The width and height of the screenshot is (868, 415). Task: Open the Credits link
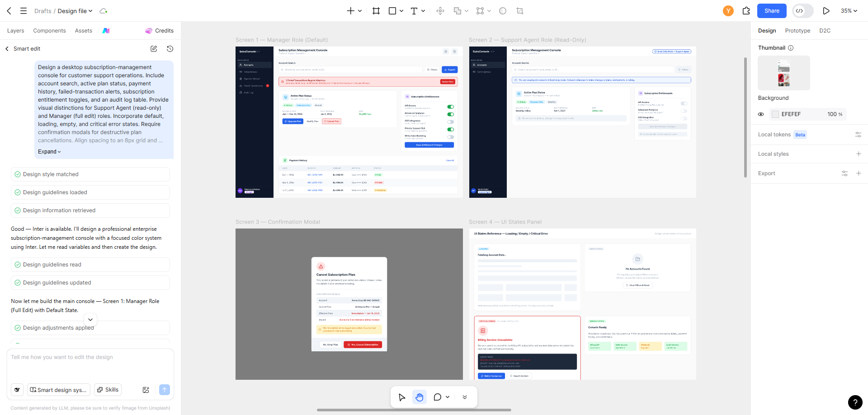160,31
